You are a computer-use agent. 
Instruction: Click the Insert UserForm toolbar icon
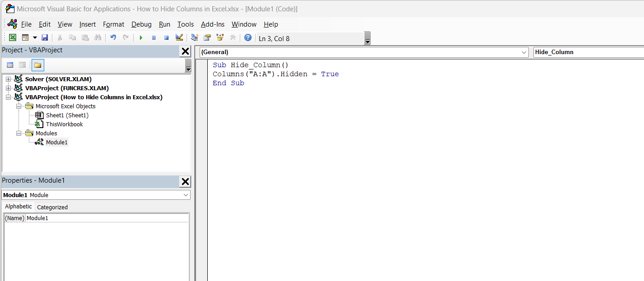pyautogui.click(x=25, y=38)
